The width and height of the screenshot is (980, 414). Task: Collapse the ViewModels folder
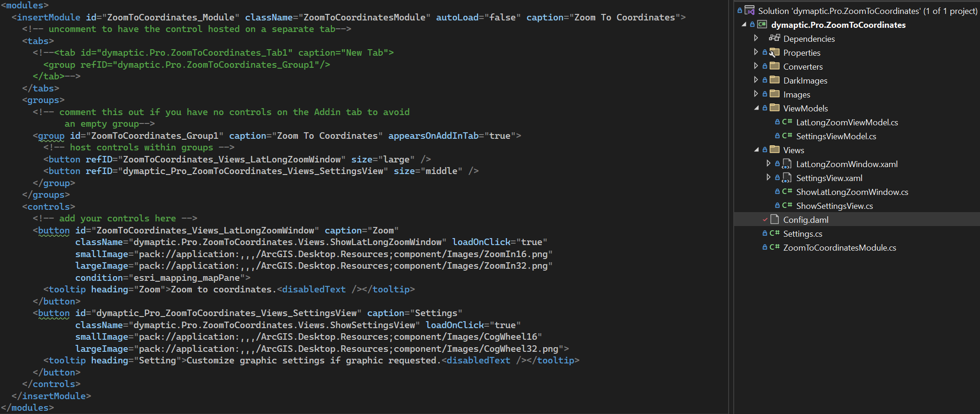pos(756,108)
